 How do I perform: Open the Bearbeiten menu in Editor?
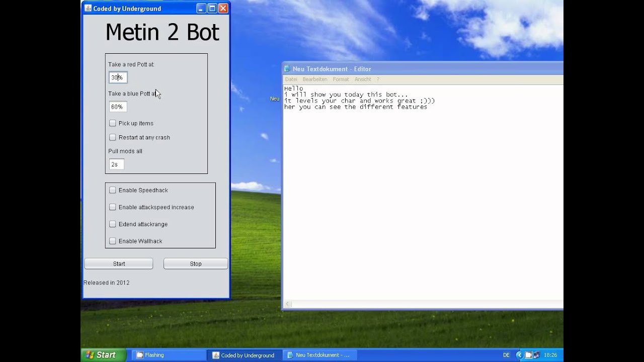(315, 79)
